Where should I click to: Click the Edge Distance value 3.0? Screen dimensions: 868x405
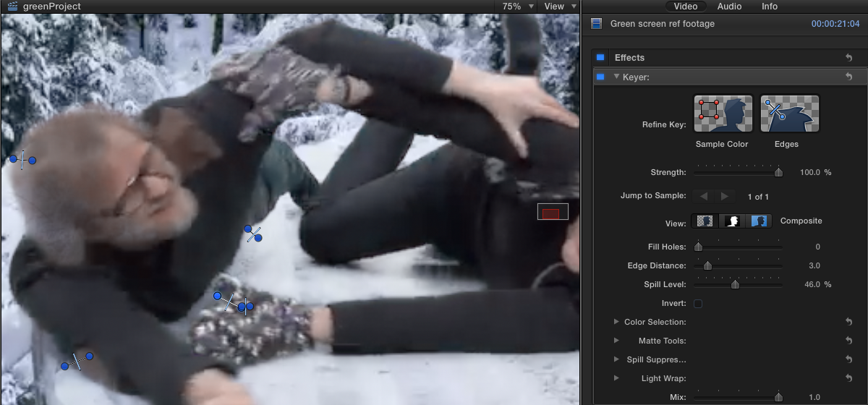point(814,265)
